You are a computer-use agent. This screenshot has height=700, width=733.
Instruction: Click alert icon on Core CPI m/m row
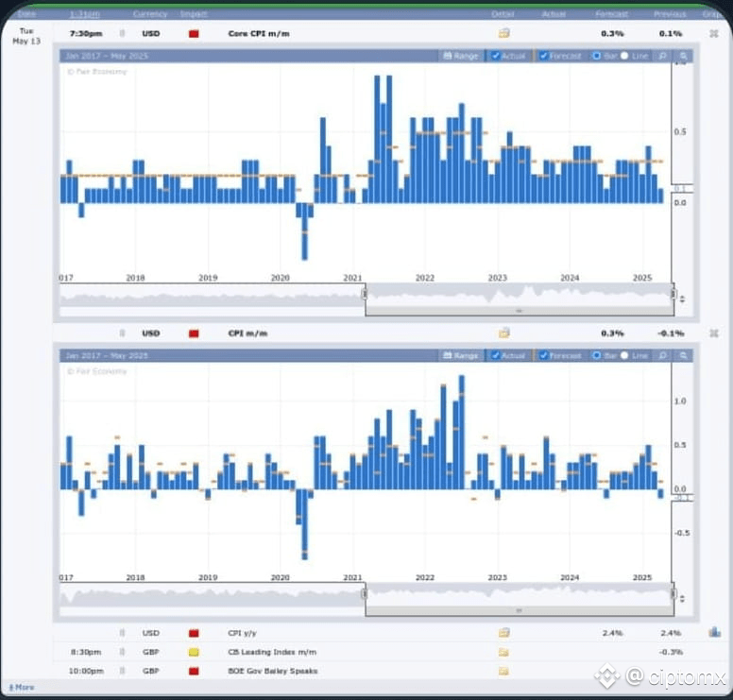click(x=123, y=33)
